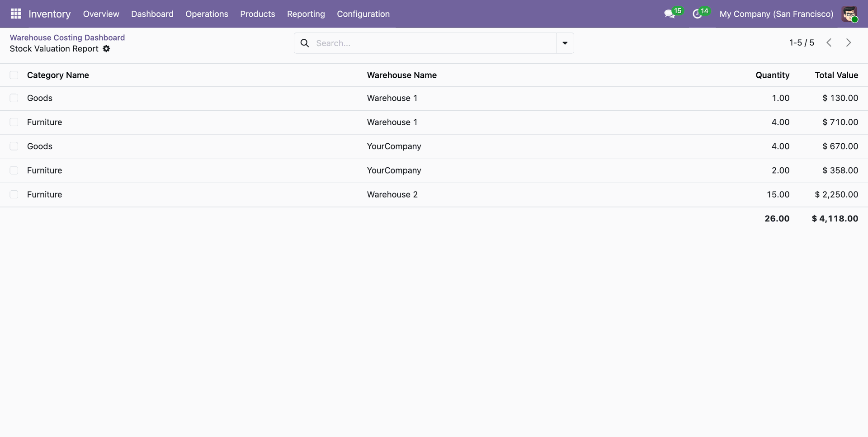Open the Configuration menu dropdown
868x437 pixels.
coord(363,14)
